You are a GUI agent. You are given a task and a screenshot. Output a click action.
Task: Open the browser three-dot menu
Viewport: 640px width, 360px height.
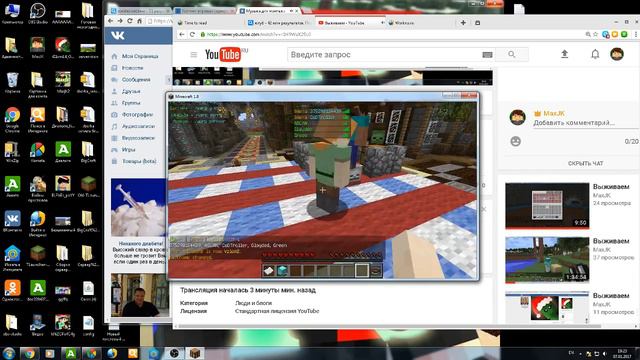point(636,35)
